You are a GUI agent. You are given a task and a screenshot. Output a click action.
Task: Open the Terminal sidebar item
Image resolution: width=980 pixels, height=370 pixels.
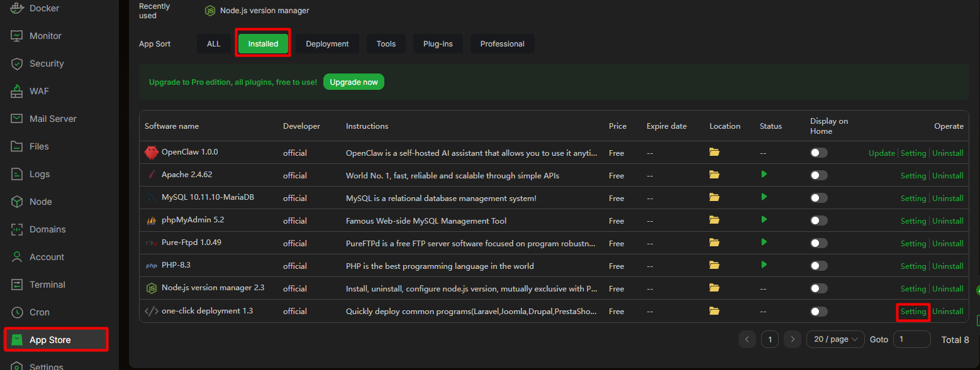(47, 285)
